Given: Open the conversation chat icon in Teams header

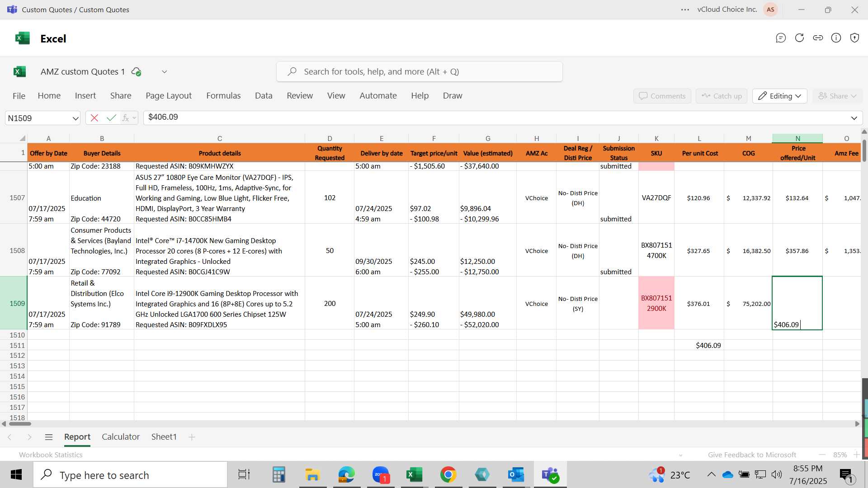Looking at the screenshot, I should (x=781, y=38).
